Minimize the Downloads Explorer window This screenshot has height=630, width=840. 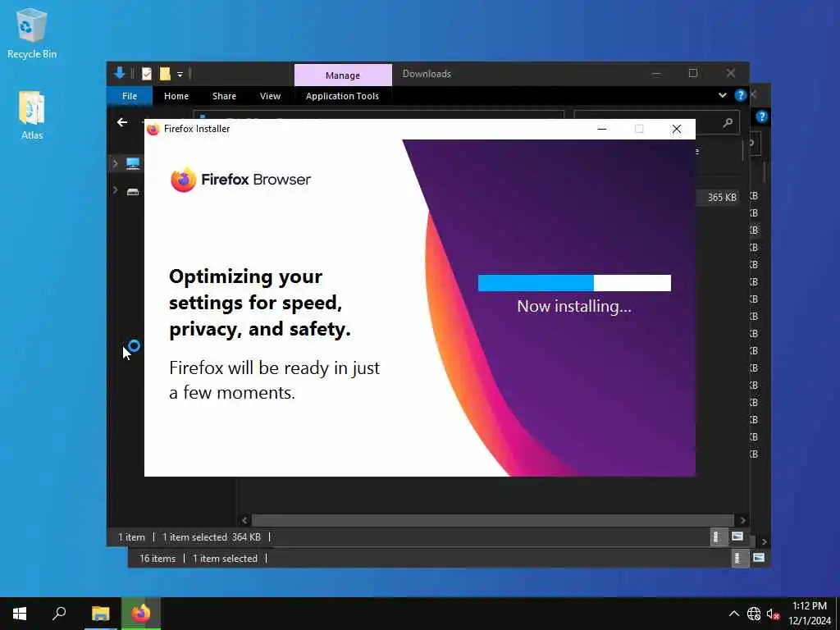(655, 73)
